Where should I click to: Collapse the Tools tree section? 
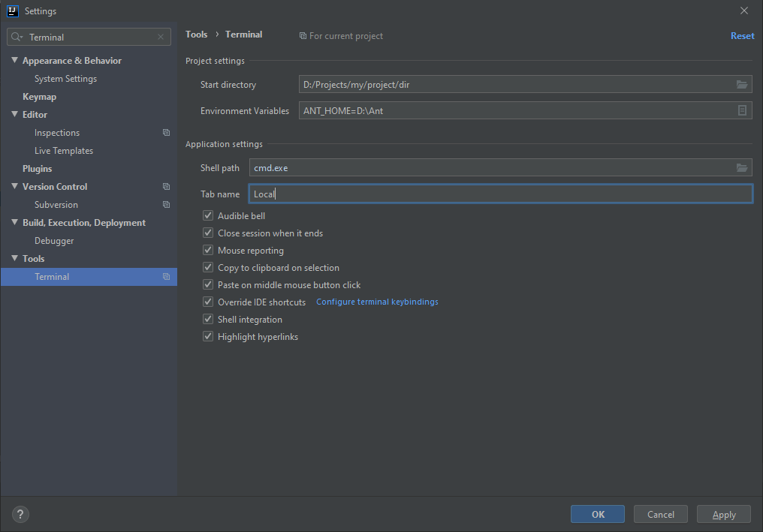15,258
